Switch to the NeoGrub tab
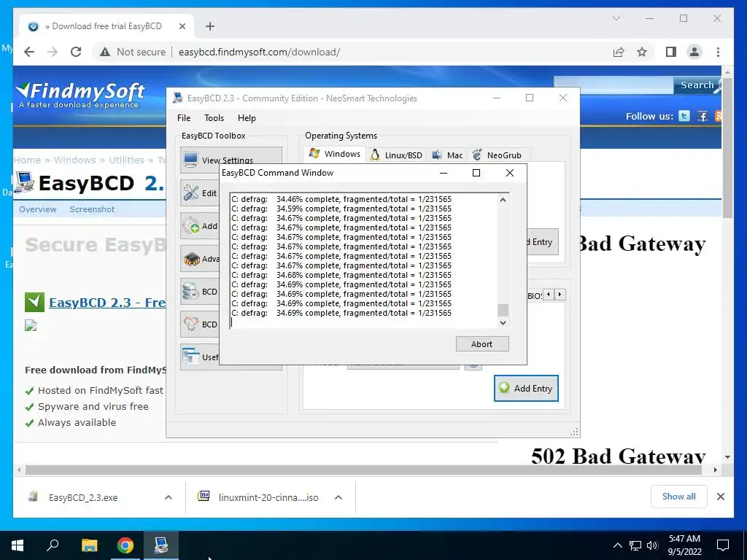 (497, 155)
